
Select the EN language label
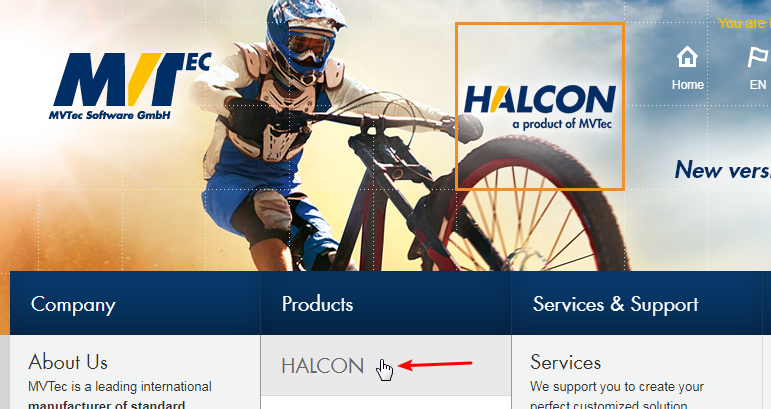click(758, 85)
